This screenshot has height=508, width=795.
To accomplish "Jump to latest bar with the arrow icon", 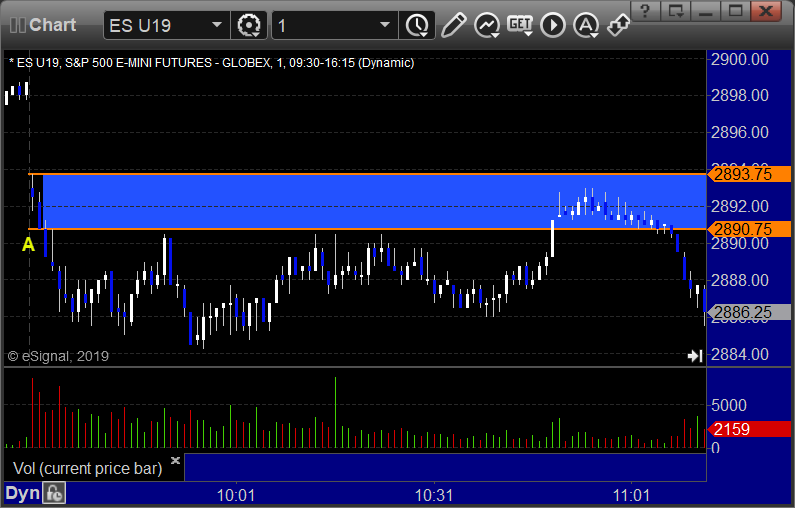I will 695,356.
